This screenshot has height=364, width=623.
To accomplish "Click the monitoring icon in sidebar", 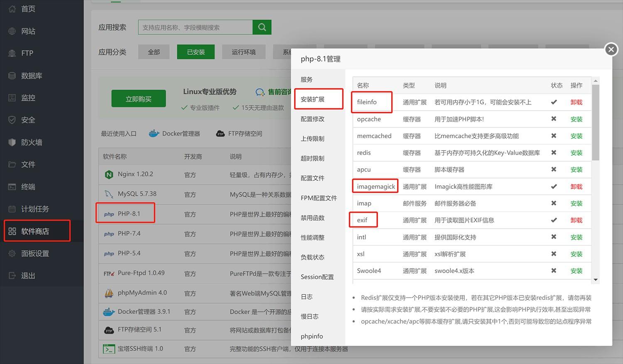I will pos(12,98).
